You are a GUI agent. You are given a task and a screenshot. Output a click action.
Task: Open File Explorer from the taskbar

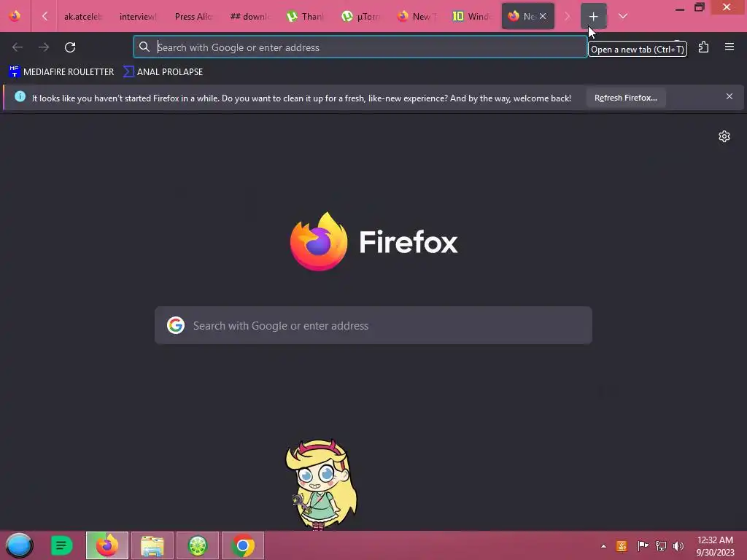[152, 545]
